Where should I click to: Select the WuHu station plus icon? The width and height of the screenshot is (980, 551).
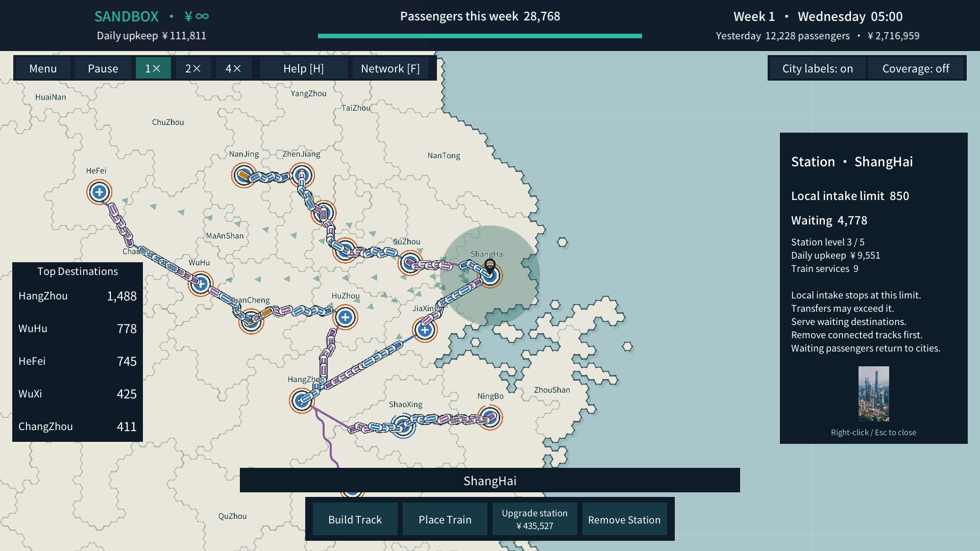[201, 284]
